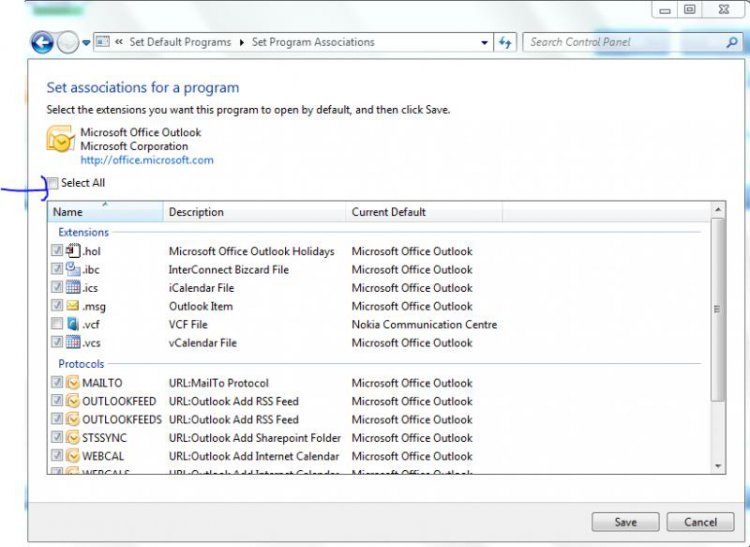Open the address bar history dropdown
The image size is (750, 547).
(485, 43)
